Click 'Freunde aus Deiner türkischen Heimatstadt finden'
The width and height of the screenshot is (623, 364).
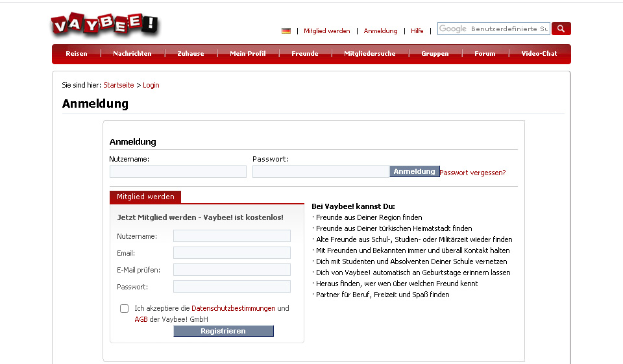394,228
